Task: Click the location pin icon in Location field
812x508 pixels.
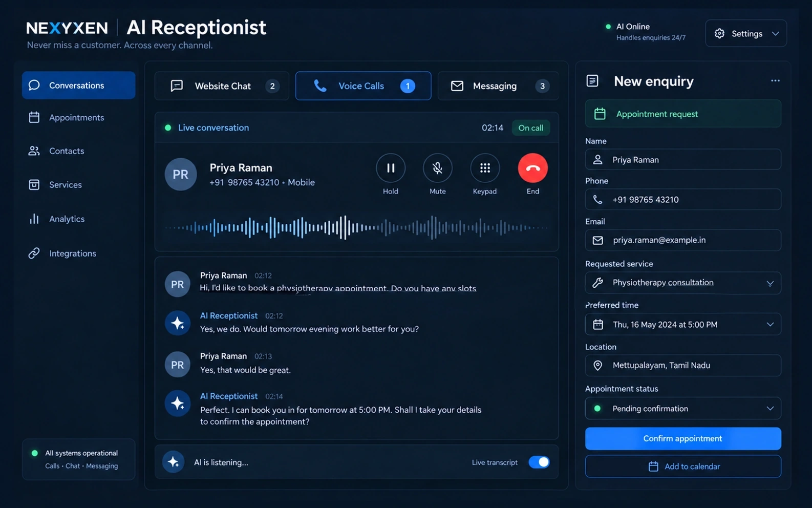Action: 597,365
